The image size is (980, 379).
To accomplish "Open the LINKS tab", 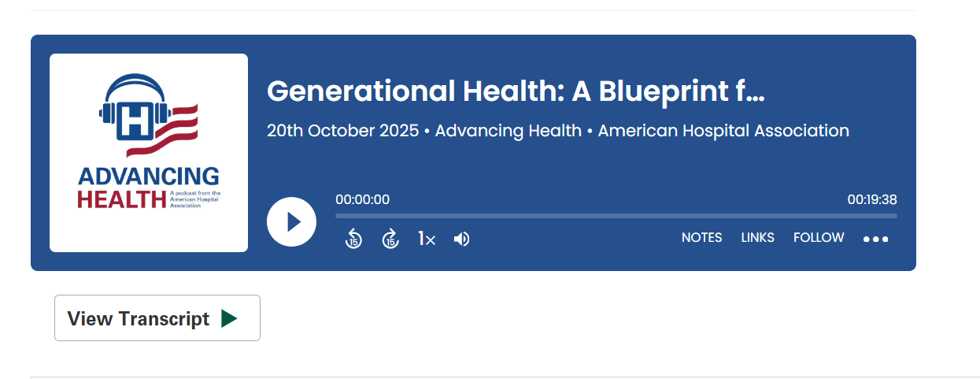I will tap(757, 238).
